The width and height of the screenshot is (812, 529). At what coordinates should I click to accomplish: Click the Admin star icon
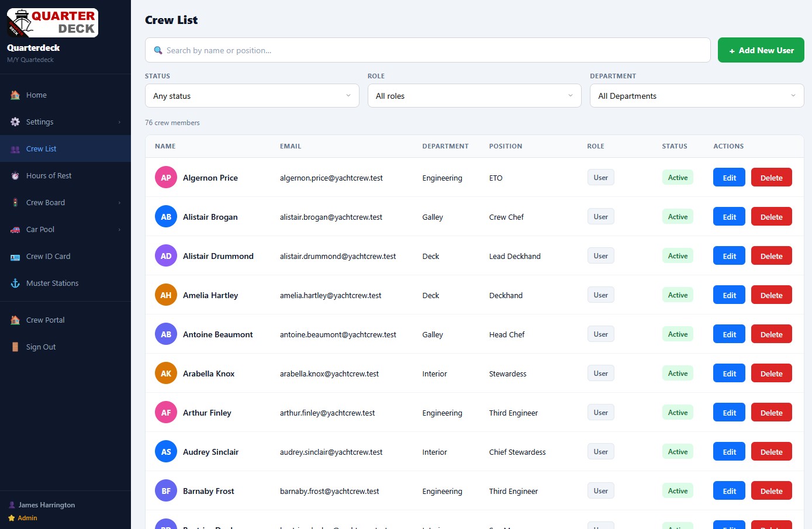coord(12,518)
